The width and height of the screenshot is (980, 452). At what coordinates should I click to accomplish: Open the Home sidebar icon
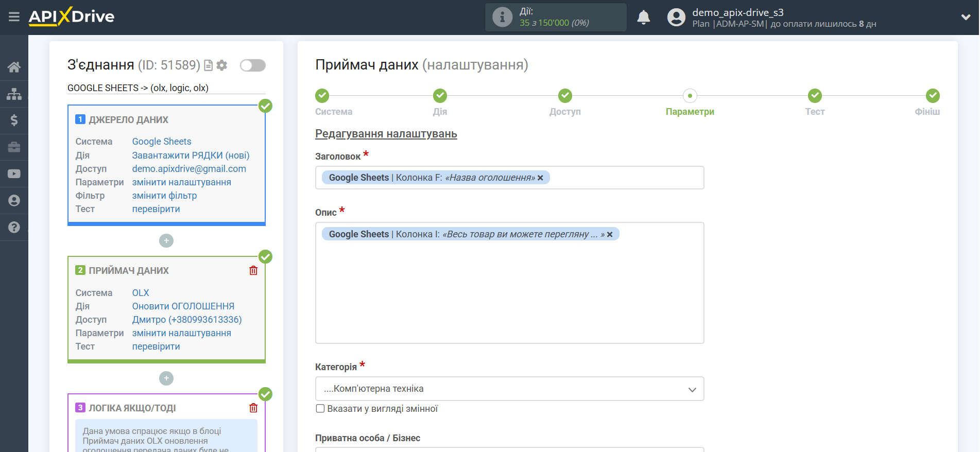pos(14,67)
